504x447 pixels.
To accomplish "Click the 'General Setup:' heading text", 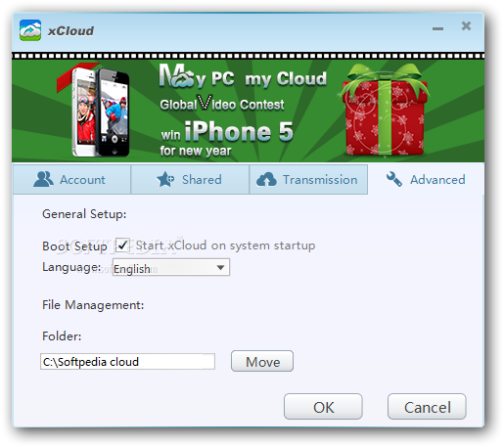I will click(x=84, y=214).
